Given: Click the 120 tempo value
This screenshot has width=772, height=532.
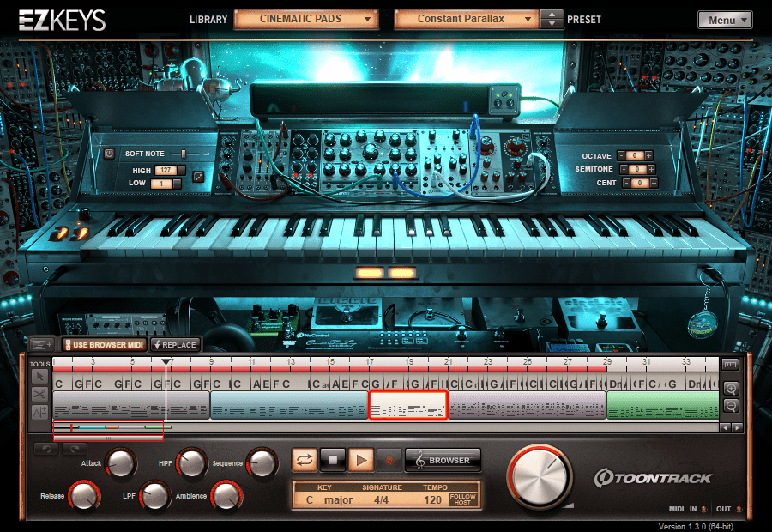Looking at the screenshot, I should coord(432,500).
